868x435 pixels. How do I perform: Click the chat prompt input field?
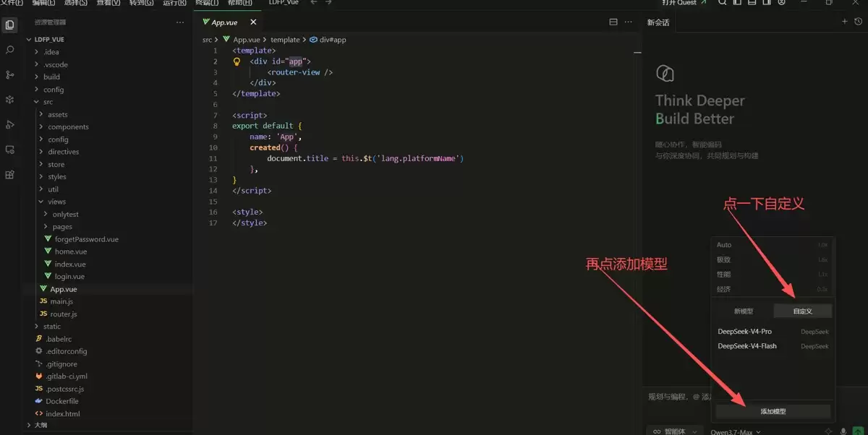pyautogui.click(x=680, y=397)
